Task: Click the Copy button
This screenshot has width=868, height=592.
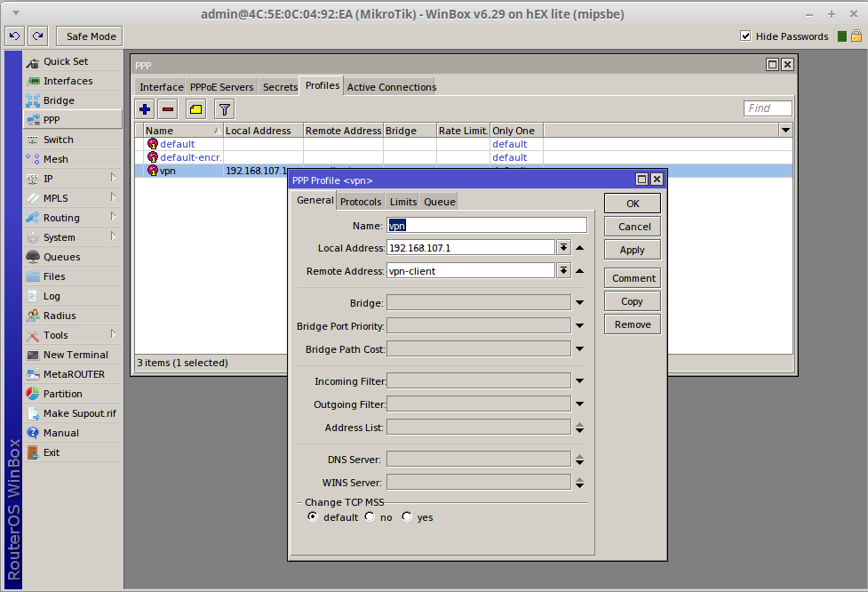Action: [633, 301]
